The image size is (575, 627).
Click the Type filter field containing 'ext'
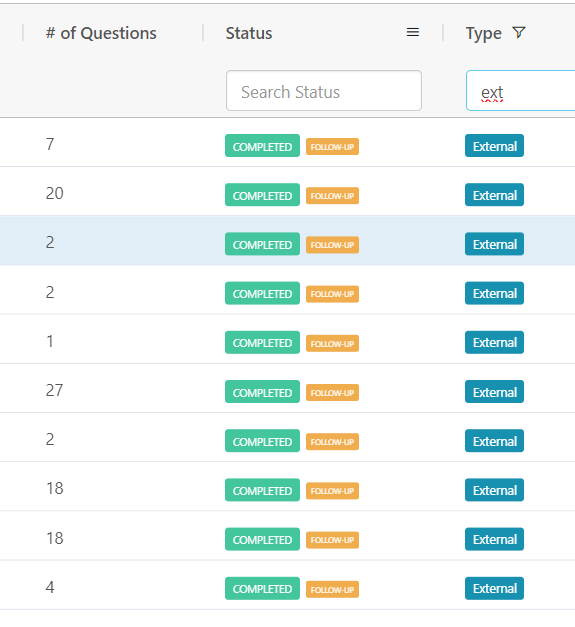pyautogui.click(x=521, y=91)
